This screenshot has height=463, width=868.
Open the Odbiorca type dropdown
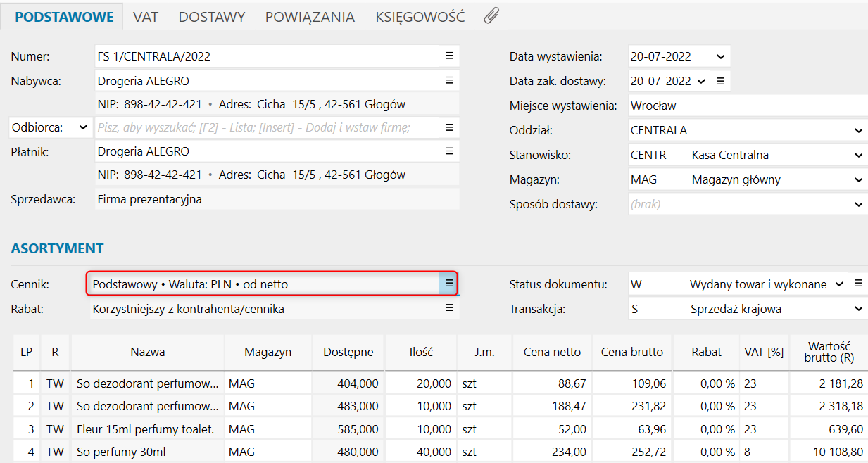point(83,127)
